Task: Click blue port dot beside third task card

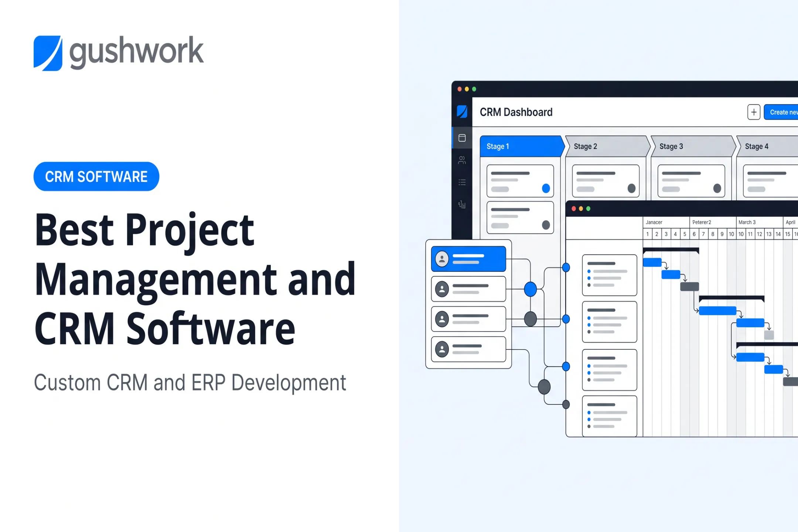Action: coord(566,366)
